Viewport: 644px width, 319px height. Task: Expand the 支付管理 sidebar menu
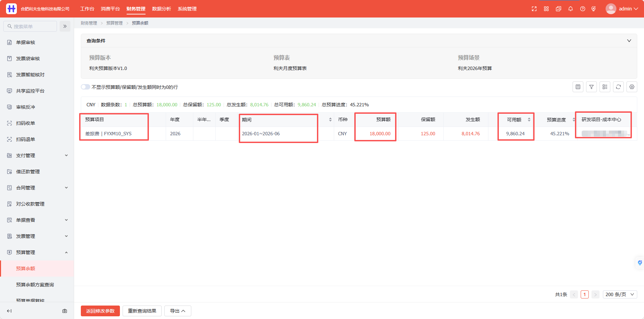[37, 155]
